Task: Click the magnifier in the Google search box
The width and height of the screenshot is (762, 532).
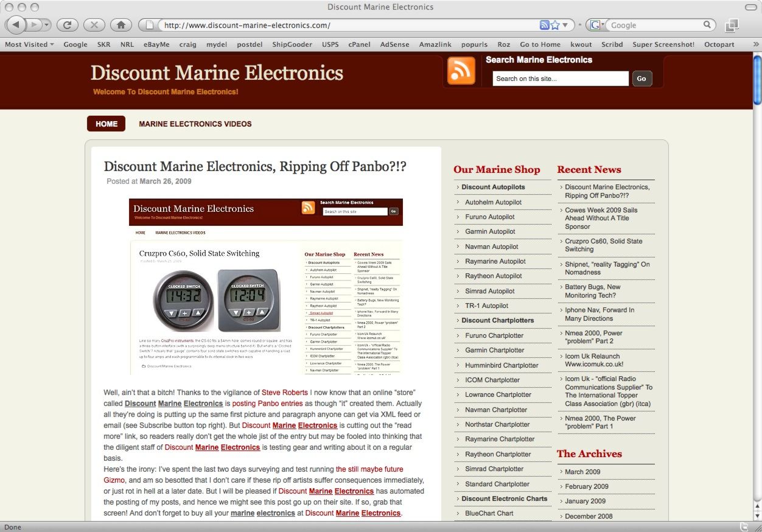Action: [x=707, y=25]
